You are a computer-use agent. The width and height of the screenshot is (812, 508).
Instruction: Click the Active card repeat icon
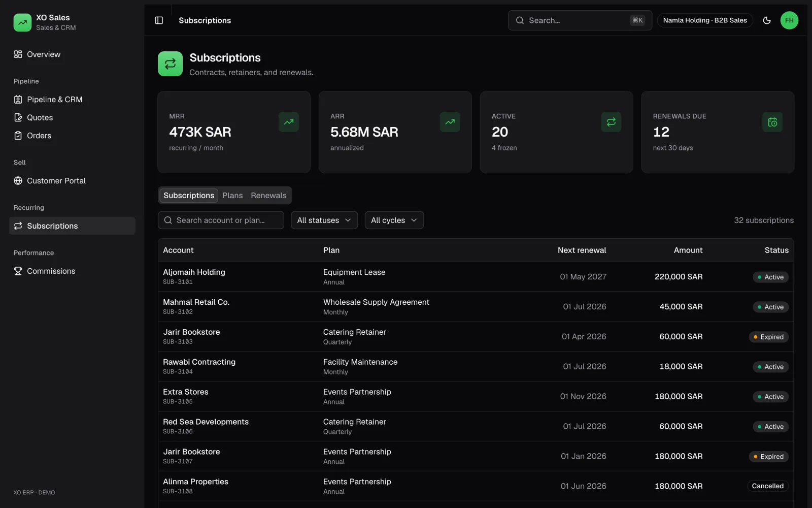(611, 122)
